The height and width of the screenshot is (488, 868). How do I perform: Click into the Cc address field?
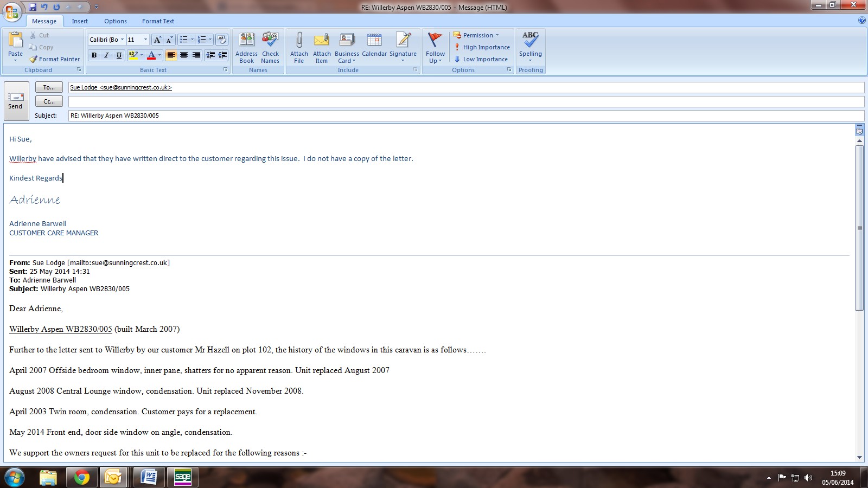[x=465, y=101]
